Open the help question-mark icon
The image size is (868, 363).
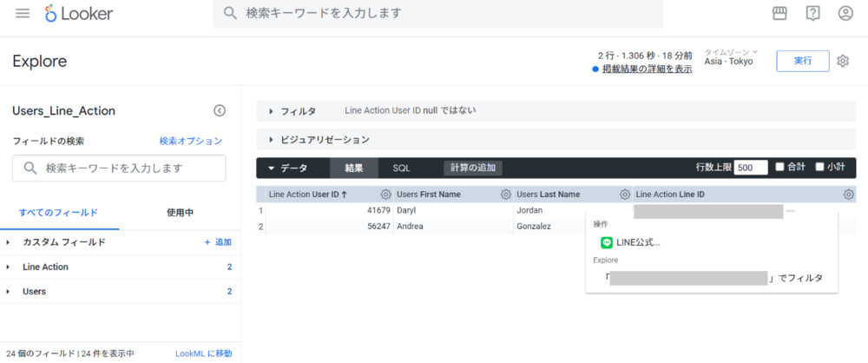pos(812,13)
